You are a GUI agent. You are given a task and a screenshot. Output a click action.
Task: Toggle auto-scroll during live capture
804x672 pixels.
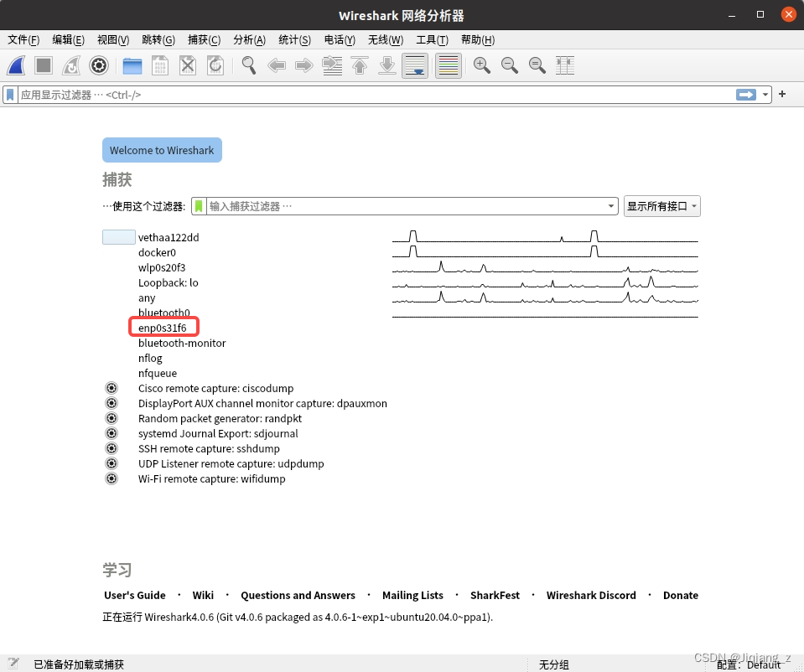pyautogui.click(x=415, y=65)
